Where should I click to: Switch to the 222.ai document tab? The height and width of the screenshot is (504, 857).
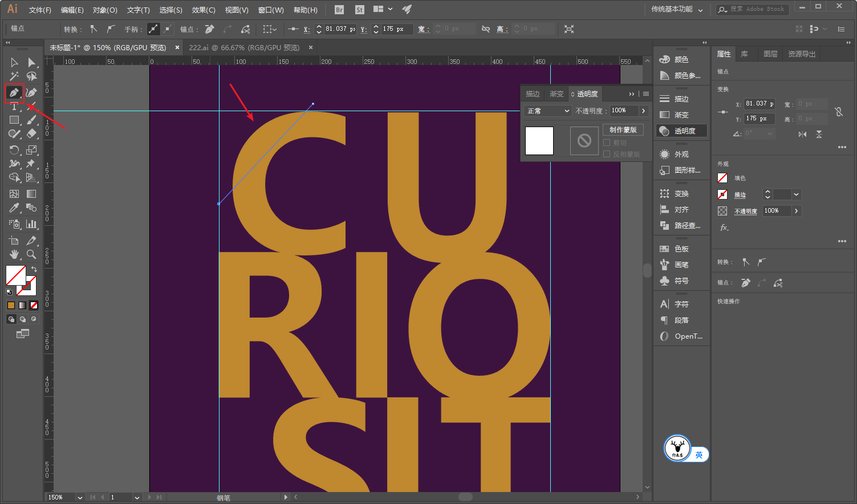[x=244, y=47]
